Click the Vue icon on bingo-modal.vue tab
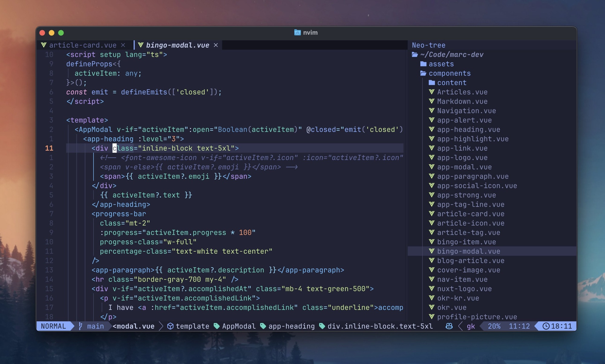This screenshot has height=364, width=605. (x=141, y=45)
